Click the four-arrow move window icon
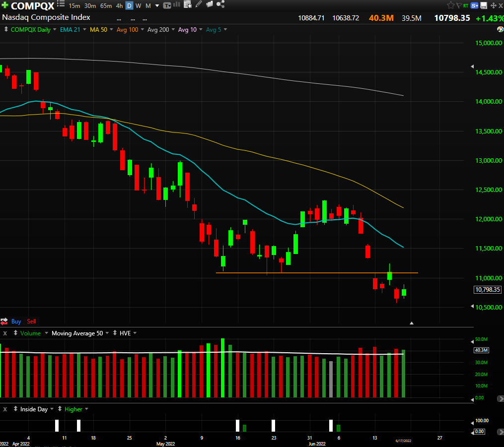 pos(494,5)
